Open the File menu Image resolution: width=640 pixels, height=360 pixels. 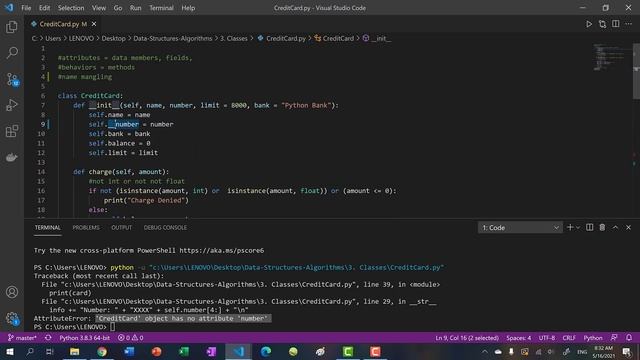26,8
